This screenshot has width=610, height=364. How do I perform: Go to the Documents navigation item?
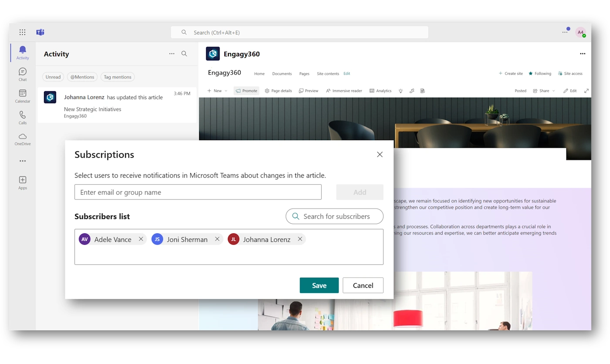(x=282, y=74)
